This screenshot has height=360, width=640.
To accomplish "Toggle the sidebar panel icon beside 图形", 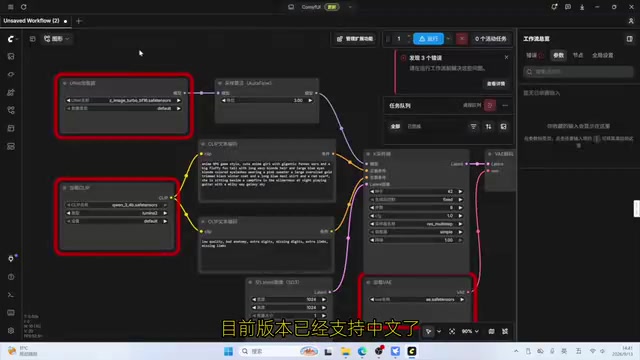I will click(33, 39).
